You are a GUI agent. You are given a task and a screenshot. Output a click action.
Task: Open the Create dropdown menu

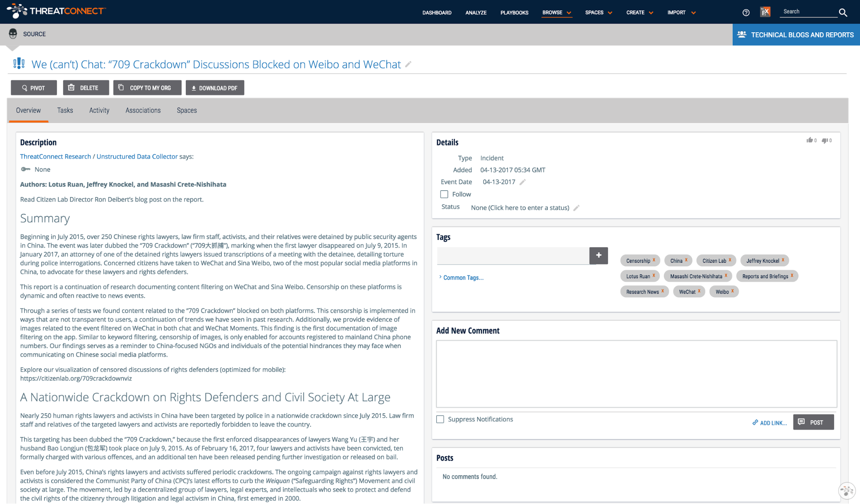tap(640, 12)
